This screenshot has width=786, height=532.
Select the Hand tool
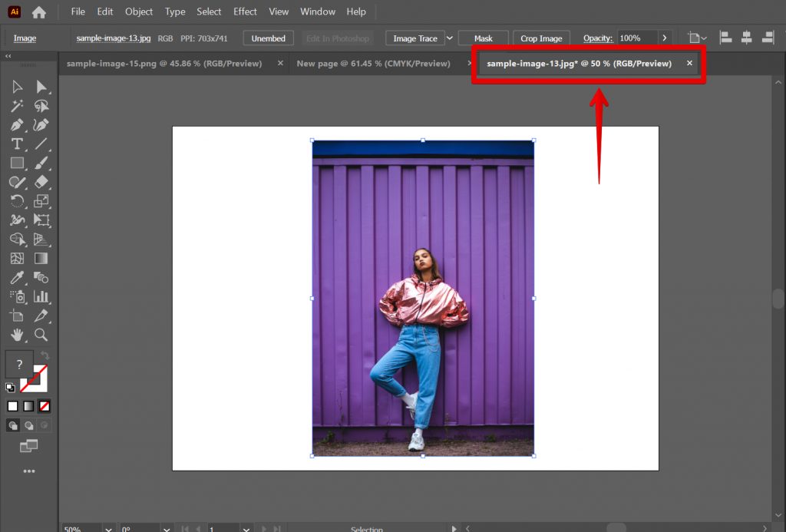[17, 335]
